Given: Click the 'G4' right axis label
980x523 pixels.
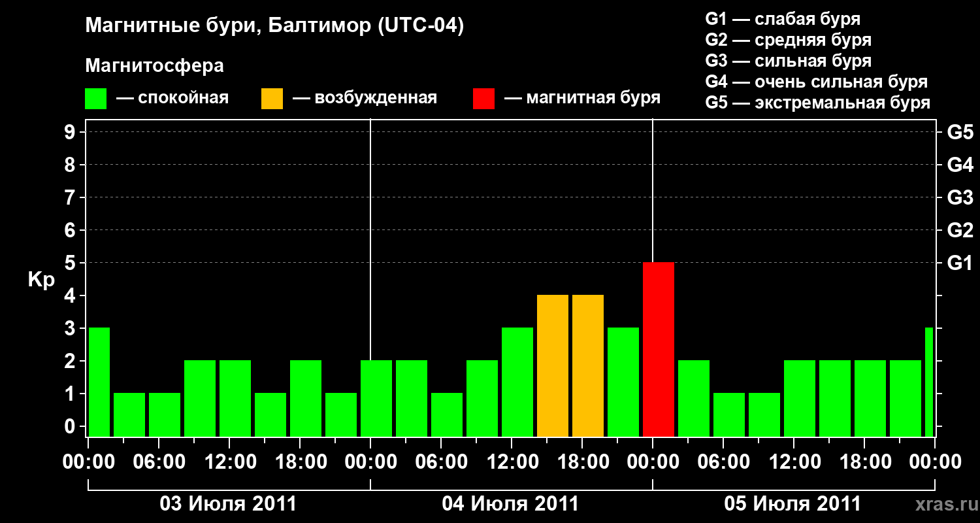Looking at the screenshot, I should 960,165.
